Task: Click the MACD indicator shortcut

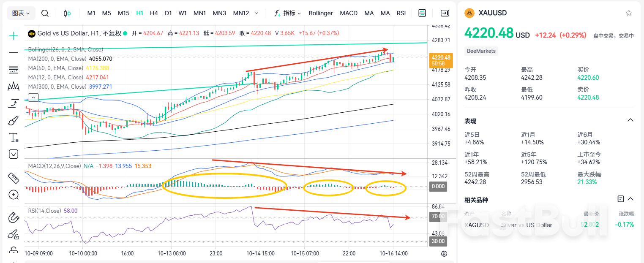Action: click(349, 13)
